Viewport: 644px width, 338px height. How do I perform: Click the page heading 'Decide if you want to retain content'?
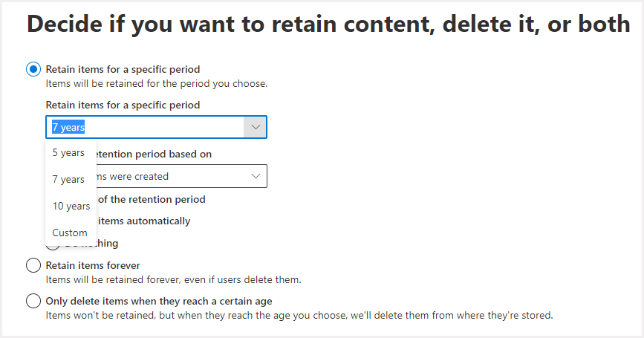pyautogui.click(x=328, y=24)
